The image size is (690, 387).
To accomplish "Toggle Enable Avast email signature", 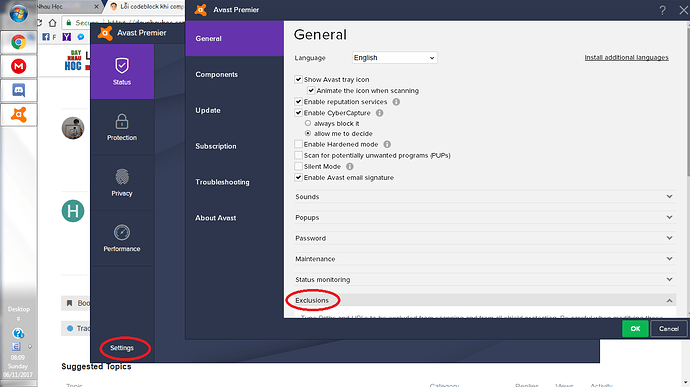I will (298, 177).
